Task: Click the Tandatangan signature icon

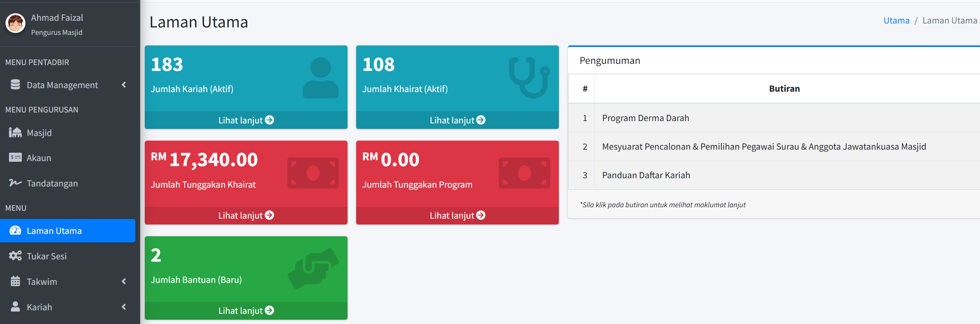Action: 15,183
